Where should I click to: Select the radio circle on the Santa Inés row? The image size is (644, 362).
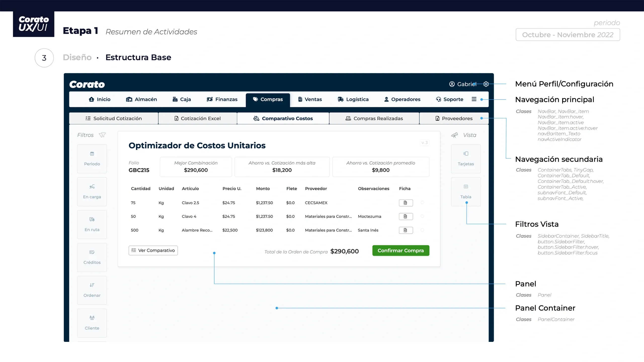(x=422, y=230)
